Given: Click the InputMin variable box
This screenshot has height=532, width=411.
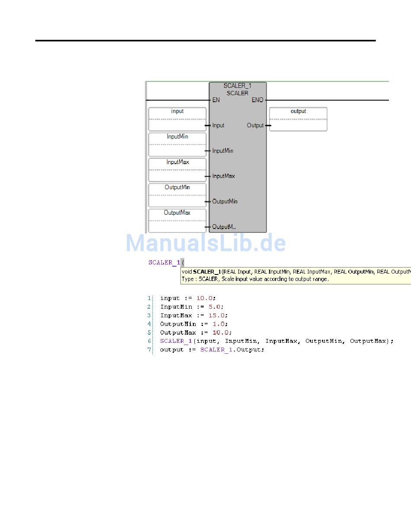Looking at the screenshot, I should point(177,144).
